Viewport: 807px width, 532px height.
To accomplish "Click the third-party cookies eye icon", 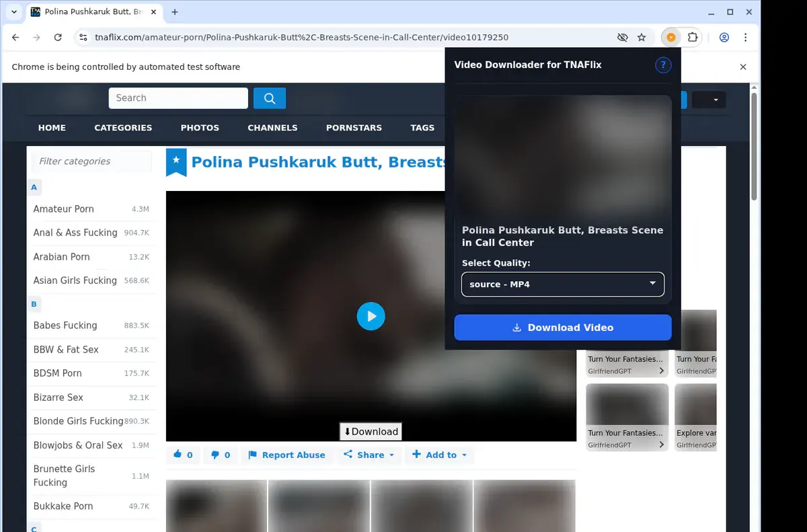I will tap(622, 38).
